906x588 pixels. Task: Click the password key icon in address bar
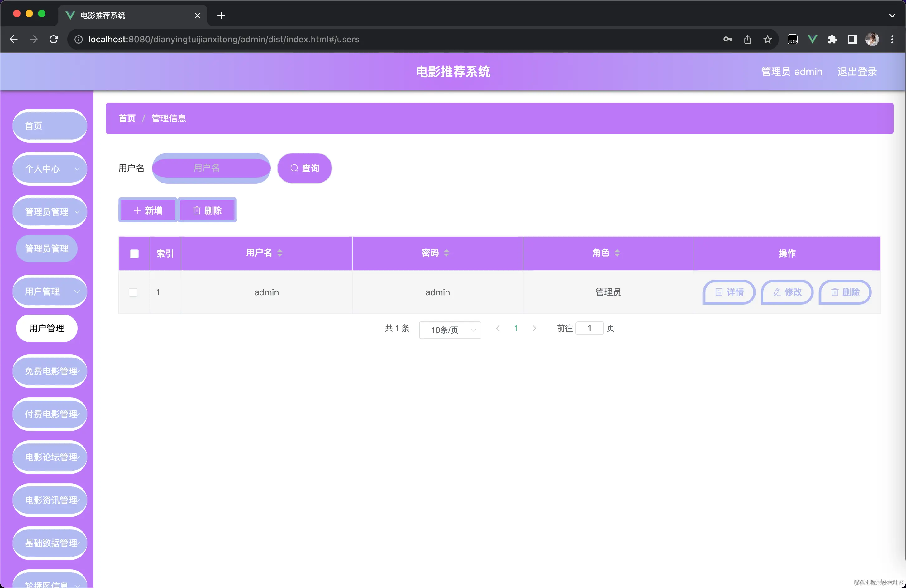pos(727,39)
